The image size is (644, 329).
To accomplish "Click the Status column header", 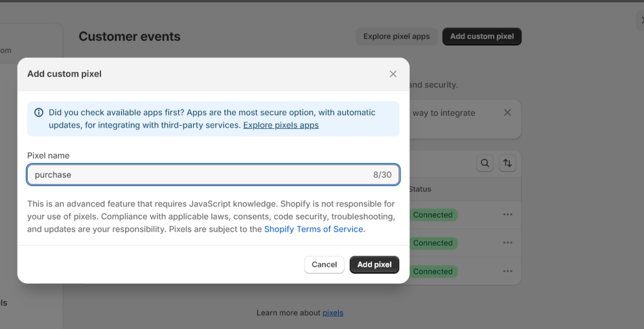I will click(419, 189).
